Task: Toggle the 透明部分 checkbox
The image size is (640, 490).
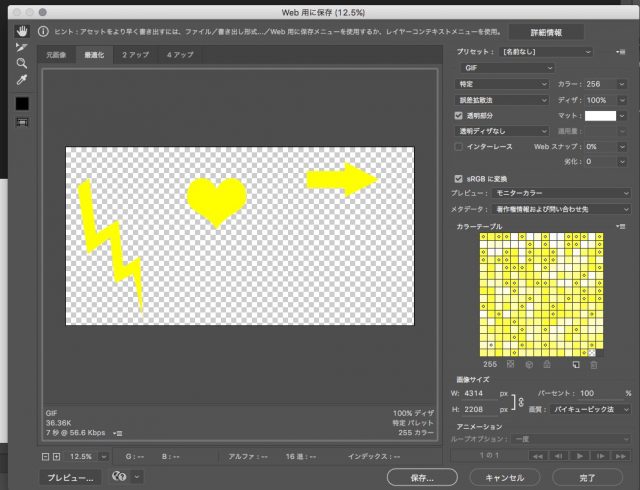Action: click(x=459, y=116)
